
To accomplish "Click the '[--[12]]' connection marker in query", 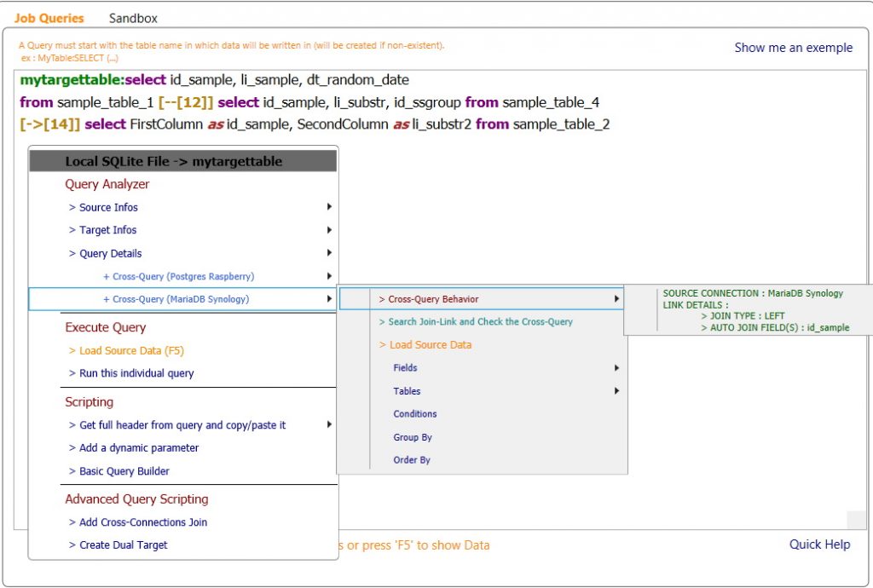I will pos(186,102).
